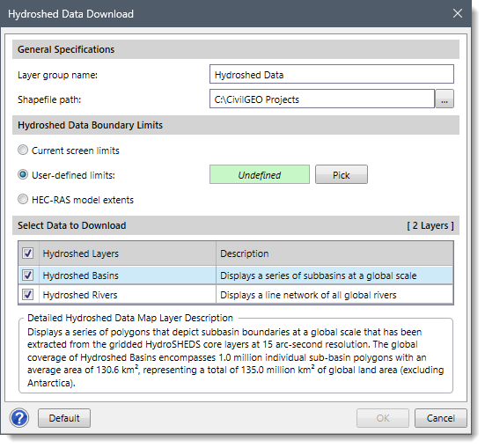Click the Pick button for user-defined limits
This screenshot has height=448, width=485.
(x=342, y=174)
